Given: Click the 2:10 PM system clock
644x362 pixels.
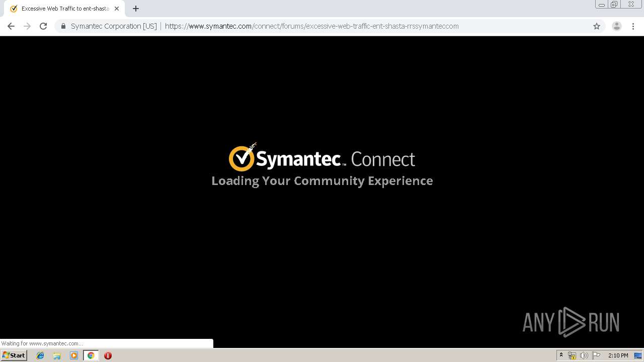Looking at the screenshot, I should (618, 355).
